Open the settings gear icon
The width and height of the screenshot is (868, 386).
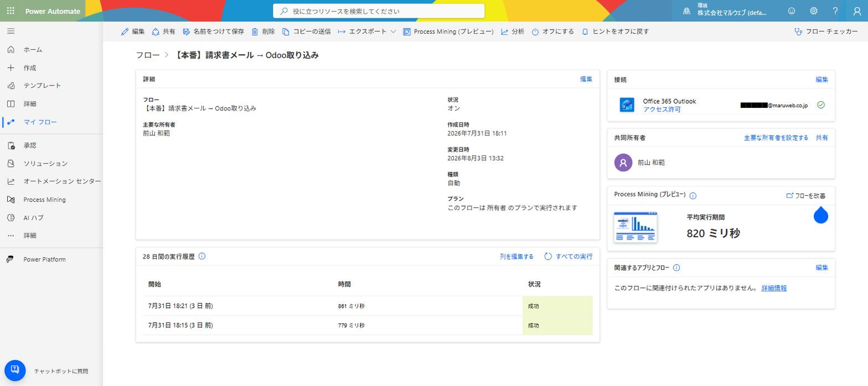coord(814,11)
